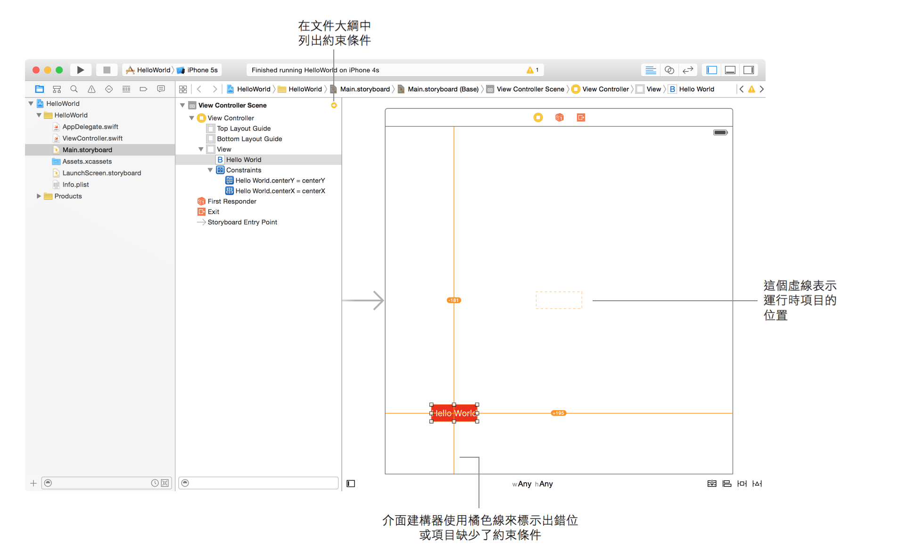The width and height of the screenshot is (924, 560).
Task: Switch to Standard editor
Action: (x=651, y=70)
